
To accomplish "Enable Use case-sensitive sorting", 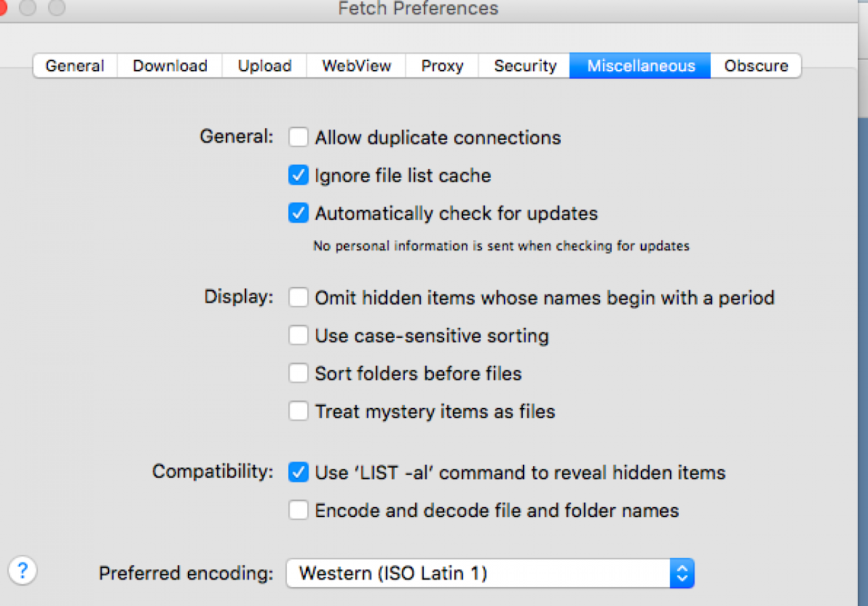I will tap(298, 336).
